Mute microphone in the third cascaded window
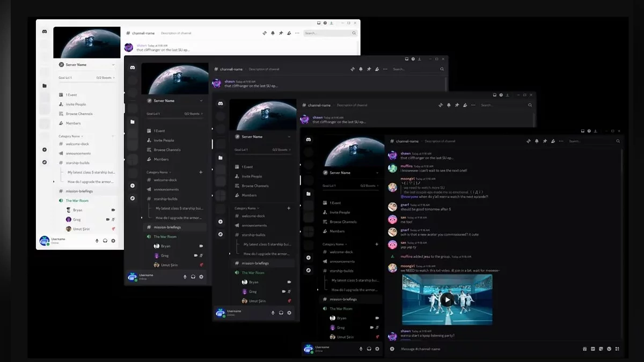644x362 pixels. 273,313
